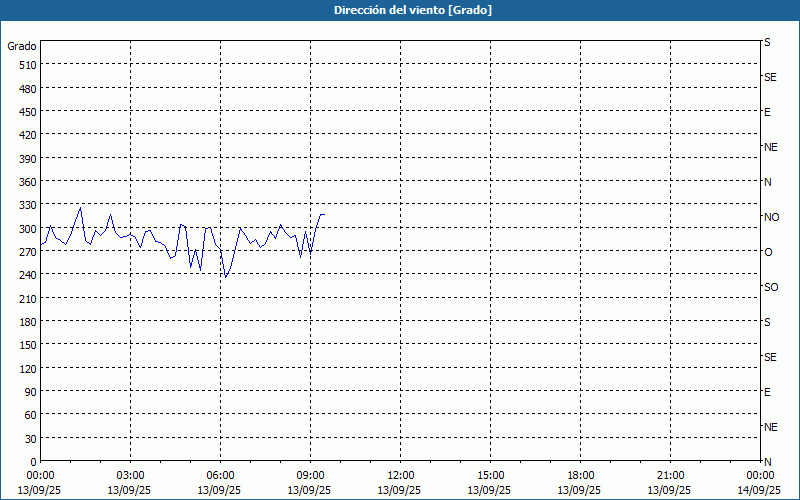This screenshot has height=500, width=800.
Task: Select the 480 value on the degree axis
Action: click(x=28, y=89)
